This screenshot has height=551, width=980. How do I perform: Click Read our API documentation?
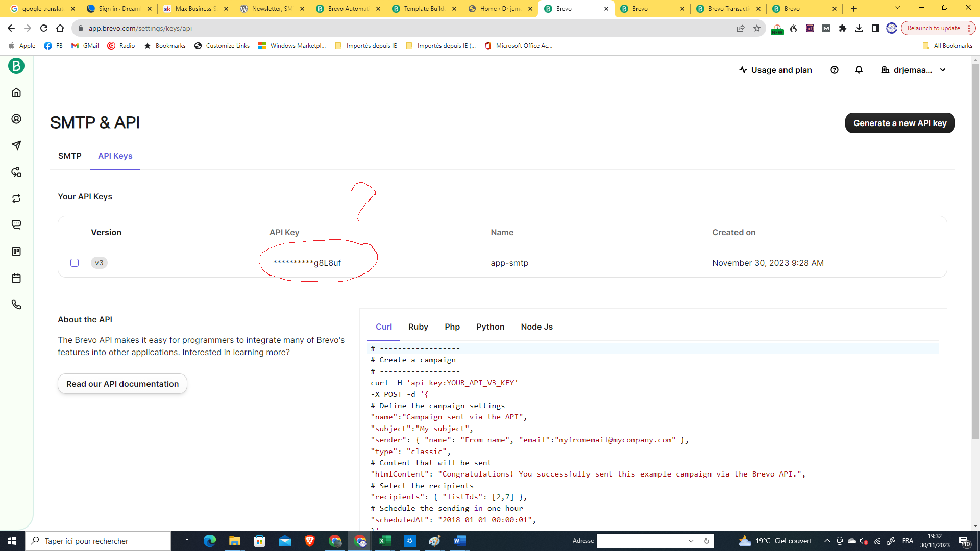(122, 384)
